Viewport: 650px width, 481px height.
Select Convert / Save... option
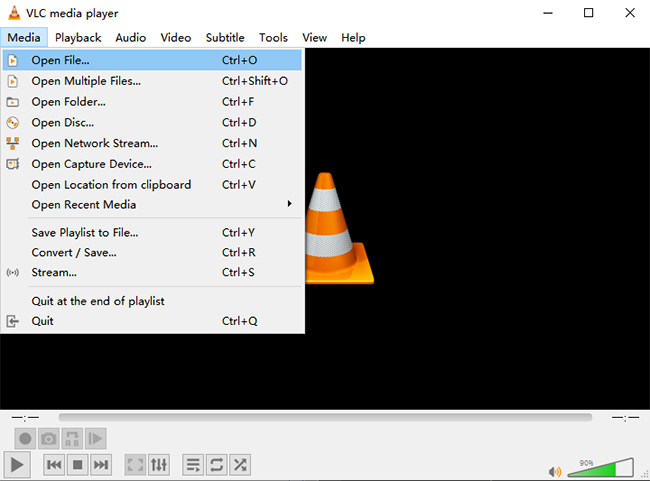(152, 253)
